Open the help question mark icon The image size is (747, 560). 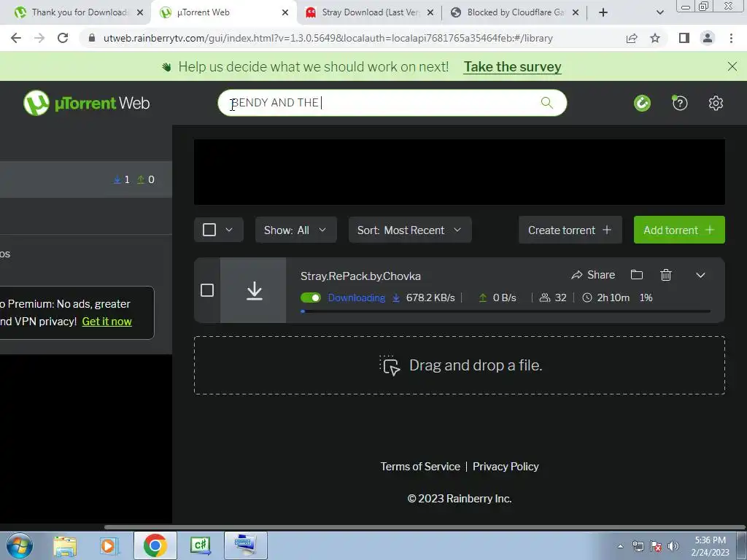(x=680, y=103)
